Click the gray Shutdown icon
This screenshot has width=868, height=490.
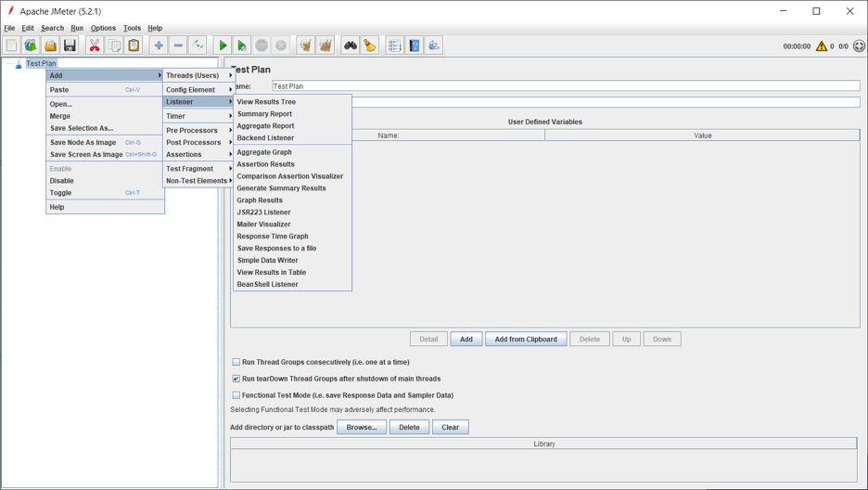point(281,45)
